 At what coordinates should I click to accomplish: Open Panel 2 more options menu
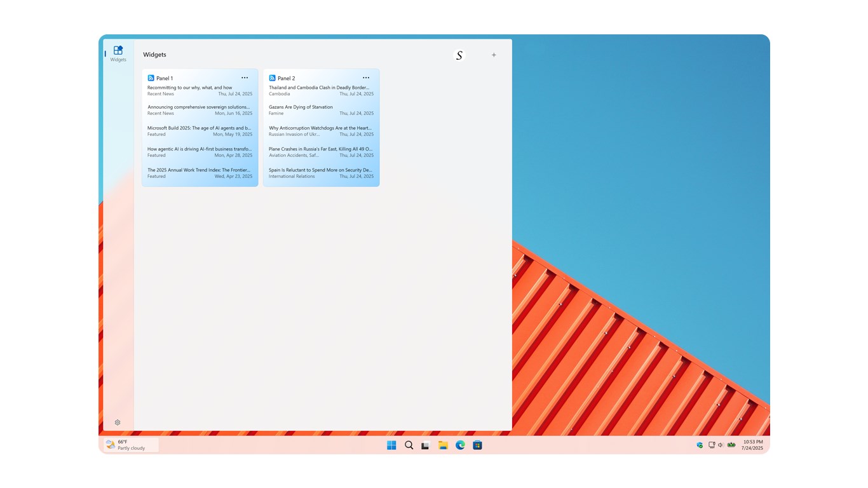pos(366,77)
